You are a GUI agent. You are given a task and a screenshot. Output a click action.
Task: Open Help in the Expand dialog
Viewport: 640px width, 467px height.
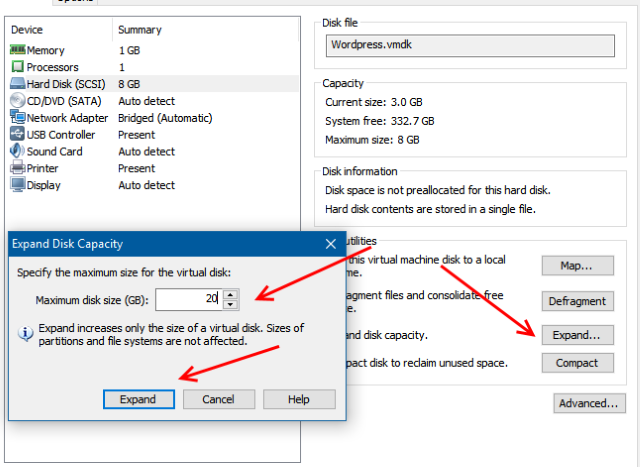point(298,399)
